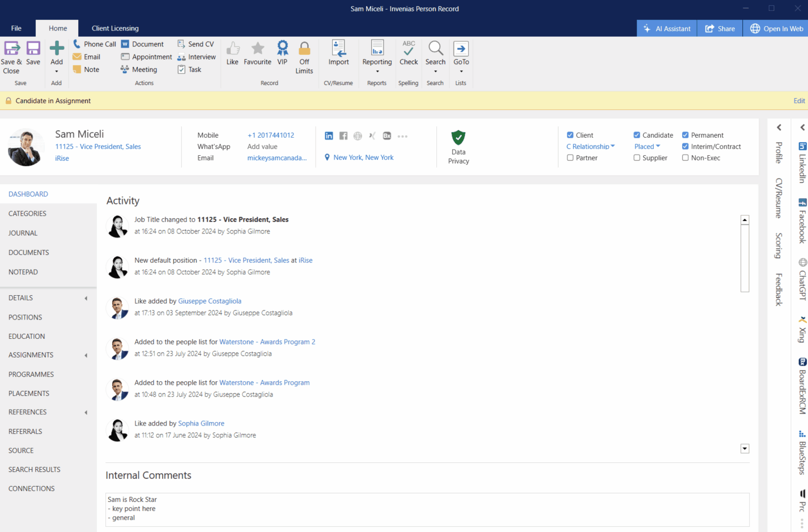The height and width of the screenshot is (532, 808).
Task: Expand the ASSIGNMENTS sidebar section
Action: 86,355
